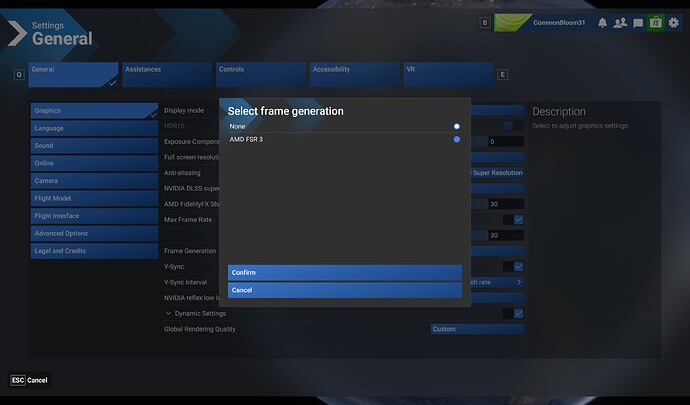Expand the V-Sync Interval right arrow
This screenshot has height=405, width=690.
518,282
